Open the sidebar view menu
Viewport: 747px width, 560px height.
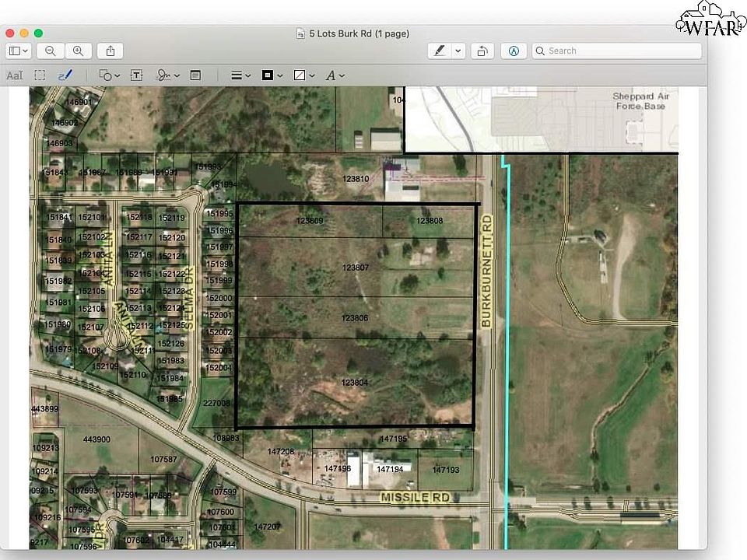click(19, 51)
